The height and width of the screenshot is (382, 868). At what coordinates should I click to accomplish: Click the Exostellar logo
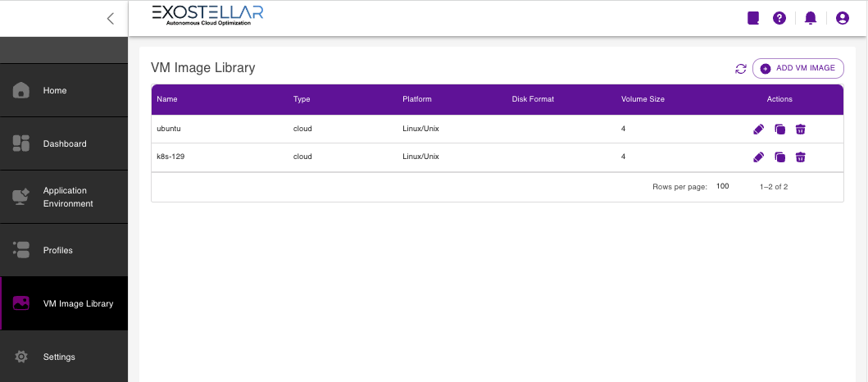[207, 16]
